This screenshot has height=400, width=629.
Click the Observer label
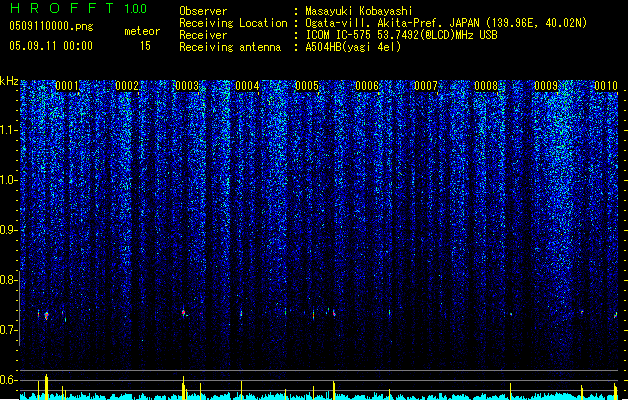click(x=203, y=11)
